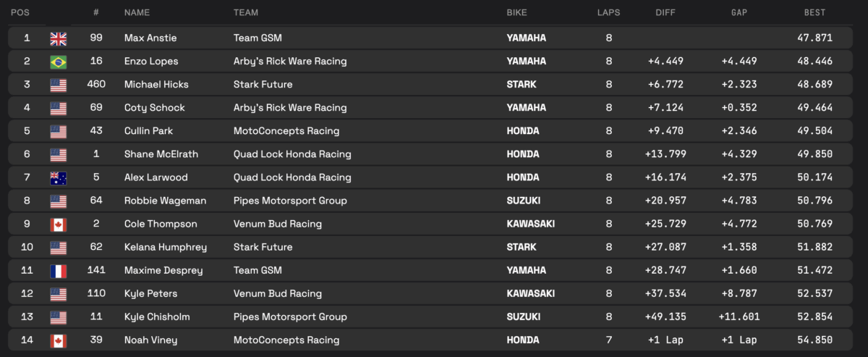The height and width of the screenshot is (357, 868).
Task: Sort by the TEAM column header
Action: coord(246,12)
